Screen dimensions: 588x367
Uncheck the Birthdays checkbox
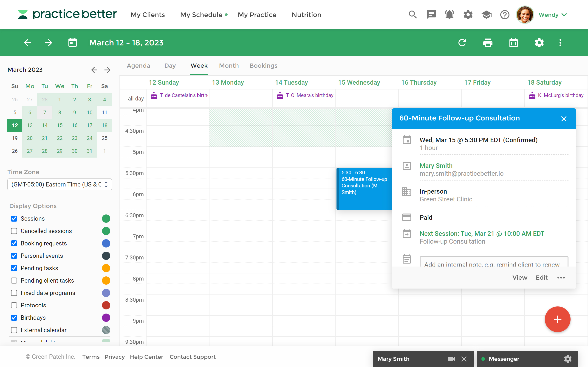click(14, 317)
